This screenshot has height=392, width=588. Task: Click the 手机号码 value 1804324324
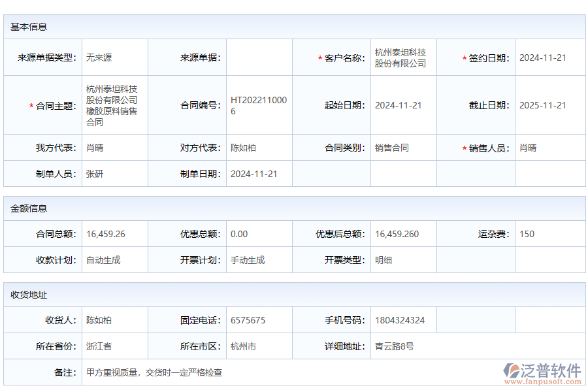coord(399,320)
